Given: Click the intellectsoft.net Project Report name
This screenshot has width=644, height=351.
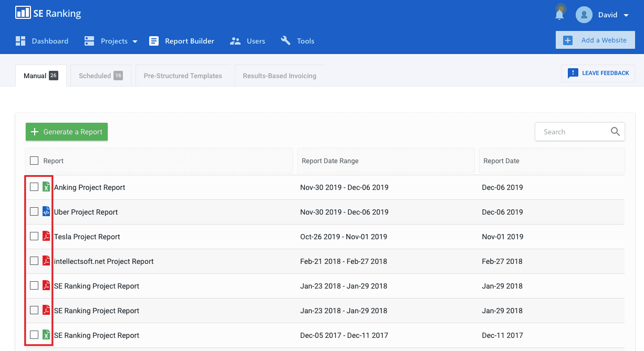Looking at the screenshot, I should click(x=104, y=261).
